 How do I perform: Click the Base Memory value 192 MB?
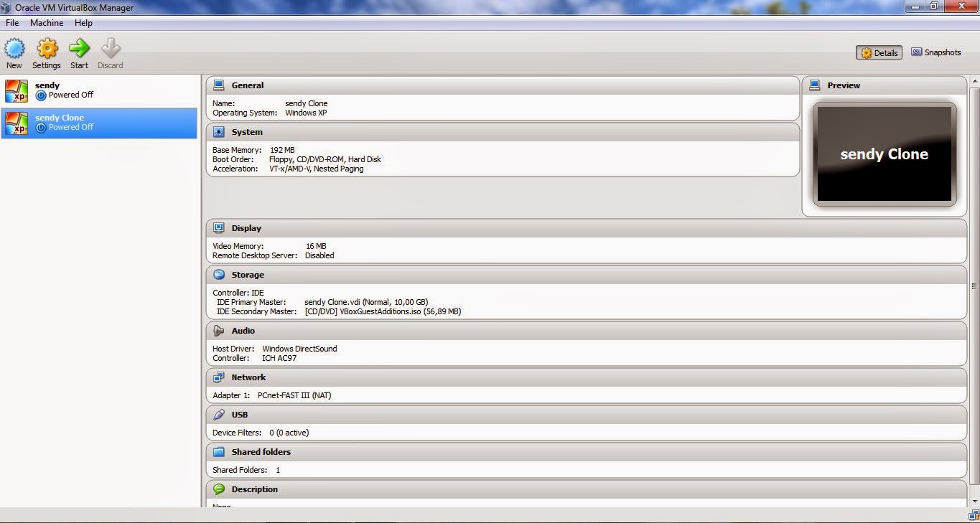(x=282, y=150)
